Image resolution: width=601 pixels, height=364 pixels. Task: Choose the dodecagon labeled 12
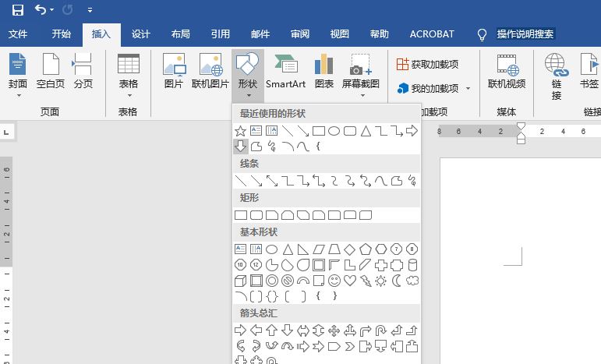tap(256, 265)
